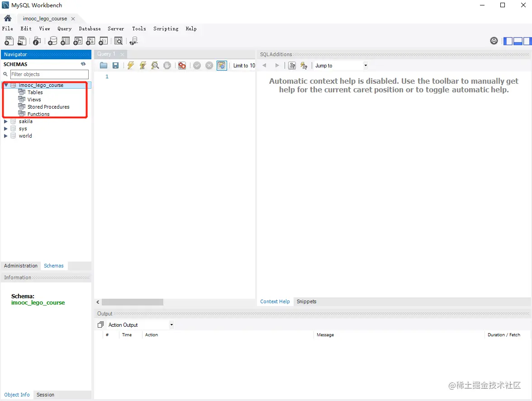This screenshot has width=532, height=401.
Task: Open the Limit to rows dropdown
Action: click(244, 66)
